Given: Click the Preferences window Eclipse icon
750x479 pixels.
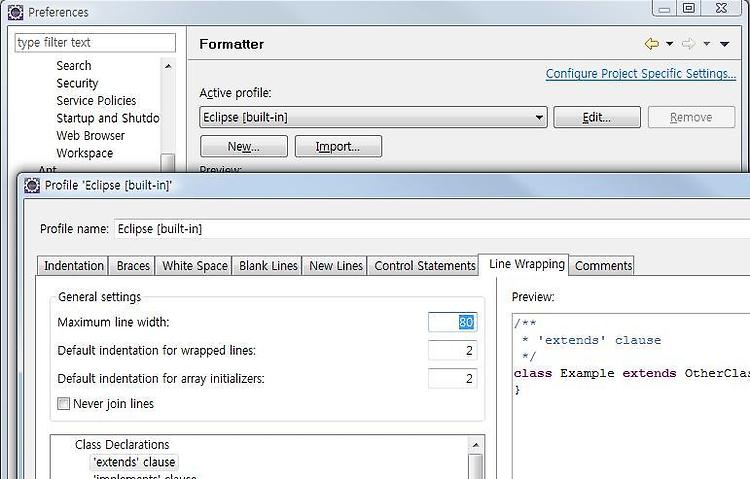Looking at the screenshot, I should (x=16, y=12).
